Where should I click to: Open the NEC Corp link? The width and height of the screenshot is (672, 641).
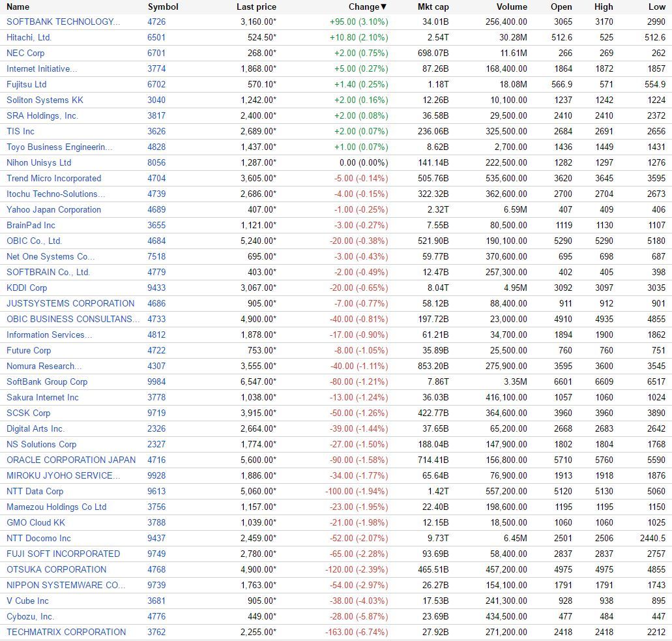pyautogui.click(x=25, y=53)
